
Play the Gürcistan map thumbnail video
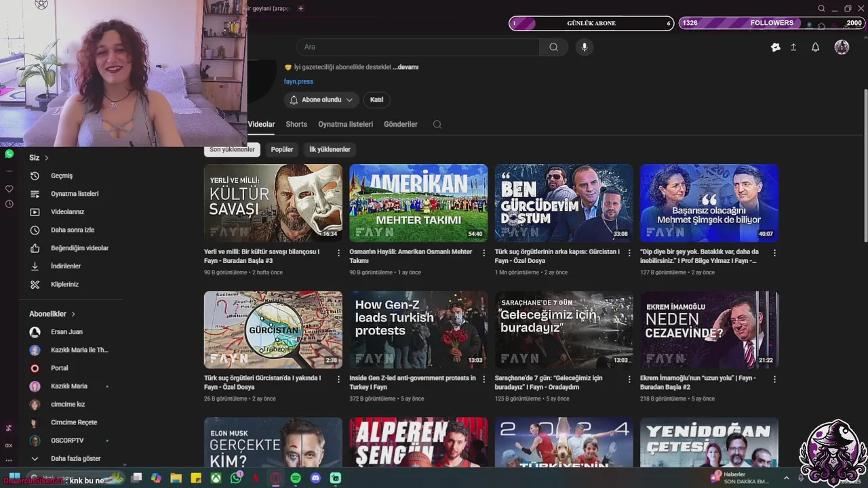(x=273, y=329)
